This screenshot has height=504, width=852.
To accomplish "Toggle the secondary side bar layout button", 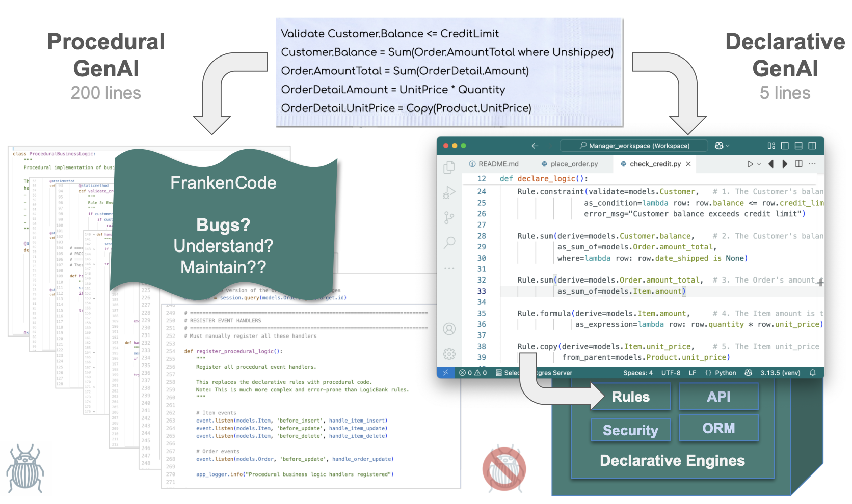I will 812,146.
